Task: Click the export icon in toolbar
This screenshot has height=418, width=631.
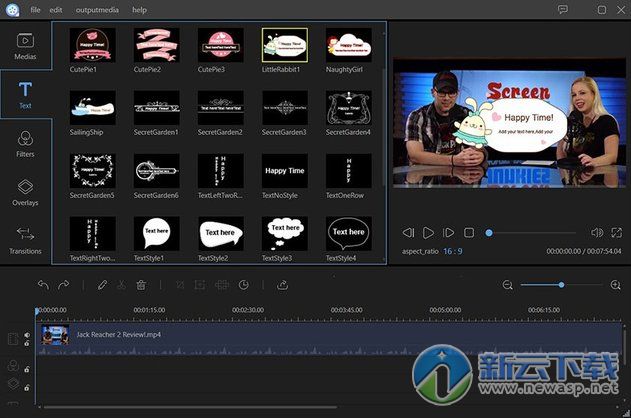Action: 283,285
